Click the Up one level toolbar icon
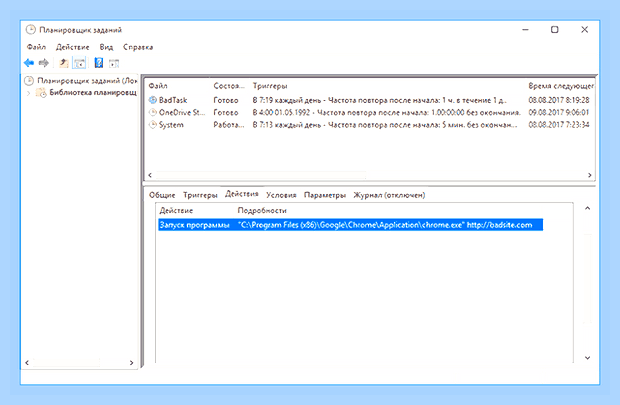 [64, 63]
